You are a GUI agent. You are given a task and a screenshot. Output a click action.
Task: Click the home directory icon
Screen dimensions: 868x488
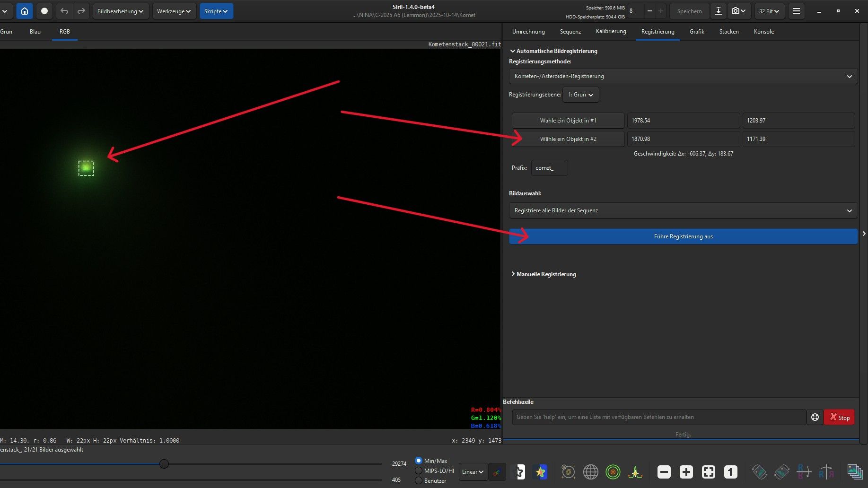(x=25, y=11)
